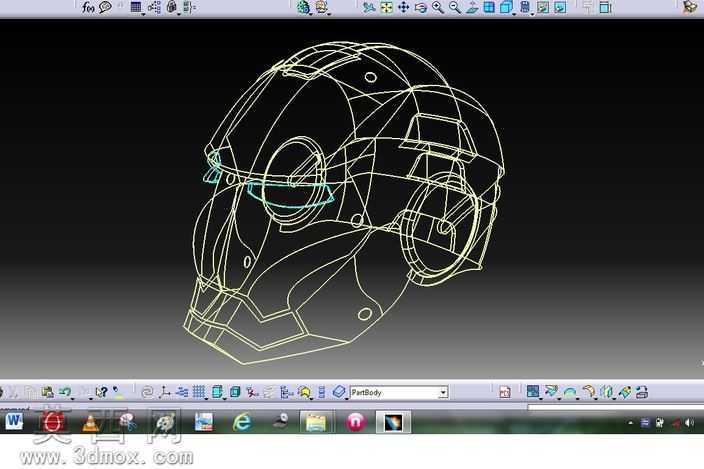The height and width of the screenshot is (469, 704).
Task: Open the pink round app on taskbar
Action: point(356,422)
